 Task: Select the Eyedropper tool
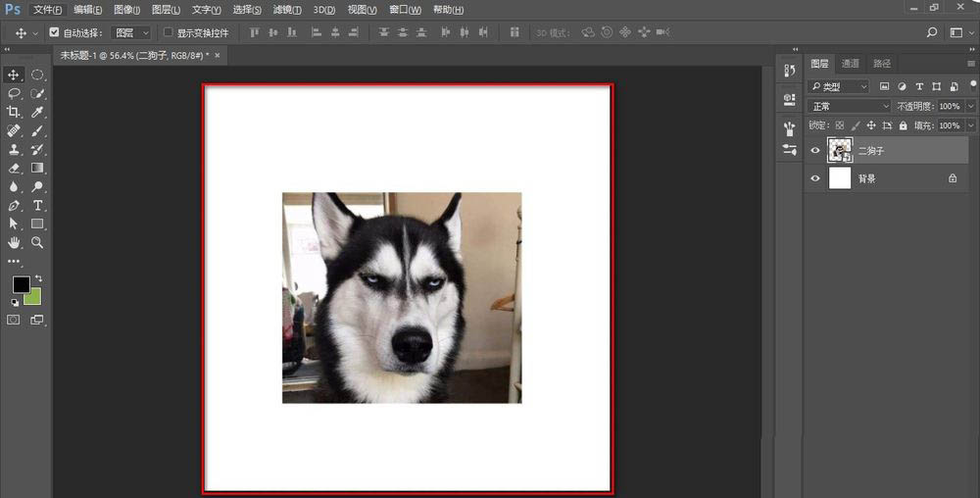pyautogui.click(x=37, y=112)
